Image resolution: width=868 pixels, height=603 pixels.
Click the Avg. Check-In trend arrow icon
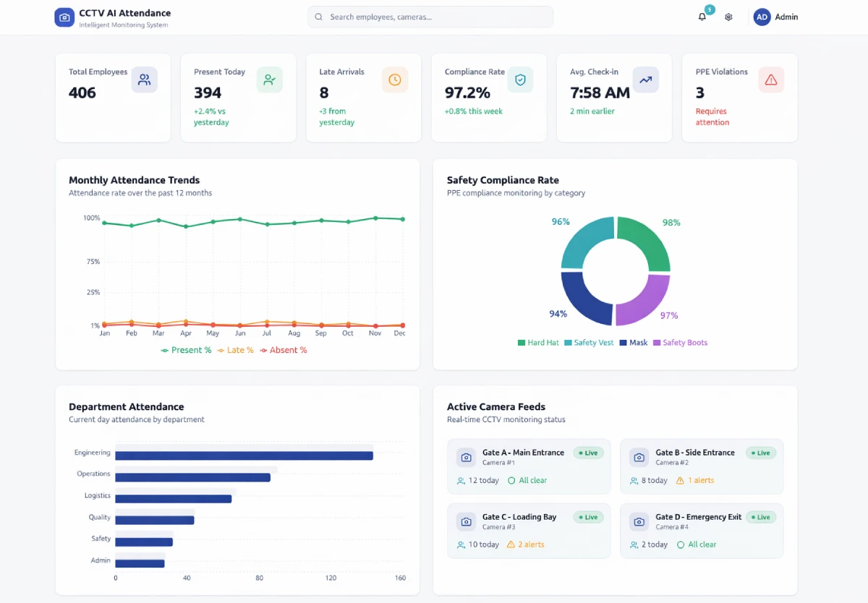(646, 80)
